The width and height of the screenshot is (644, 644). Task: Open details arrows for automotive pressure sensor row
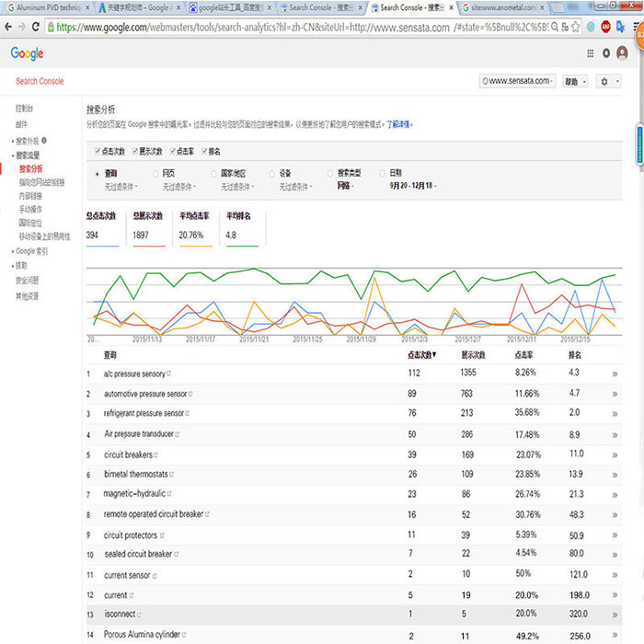pos(615,394)
